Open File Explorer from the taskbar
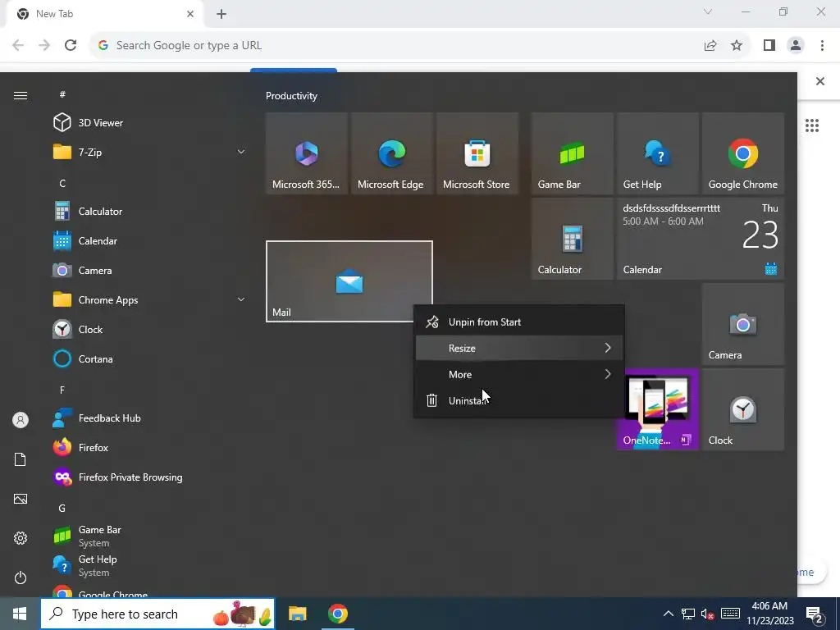 pyautogui.click(x=297, y=614)
